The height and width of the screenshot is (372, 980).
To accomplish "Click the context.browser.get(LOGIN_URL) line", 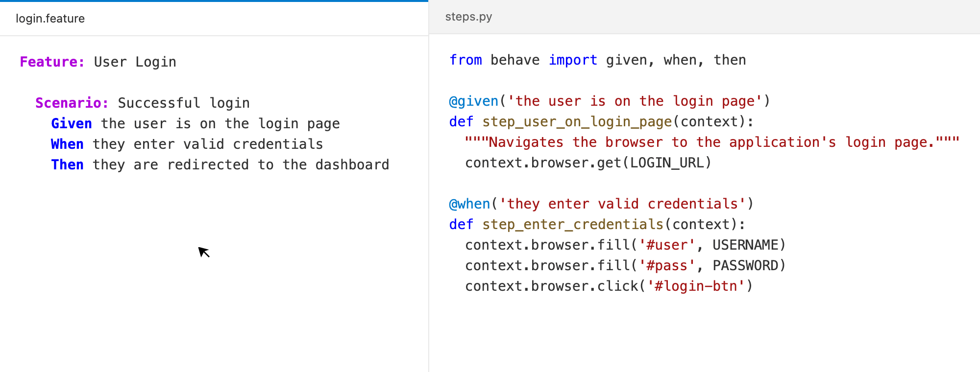I will pos(588,163).
